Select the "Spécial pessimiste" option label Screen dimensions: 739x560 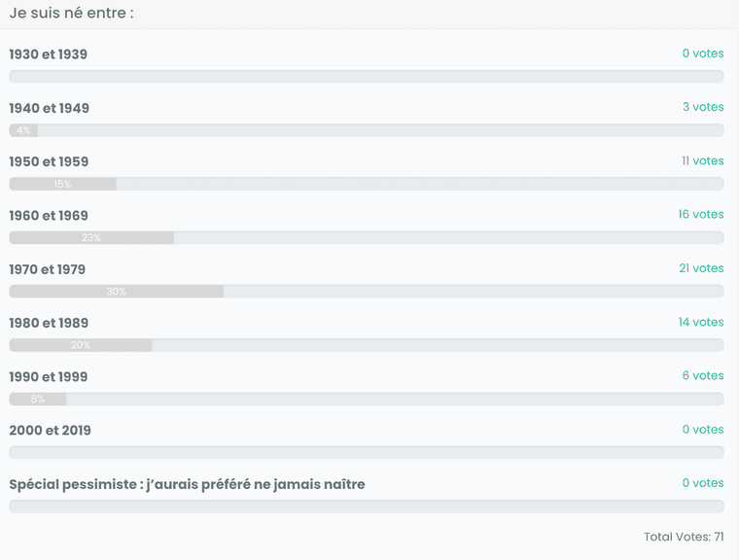(187, 483)
